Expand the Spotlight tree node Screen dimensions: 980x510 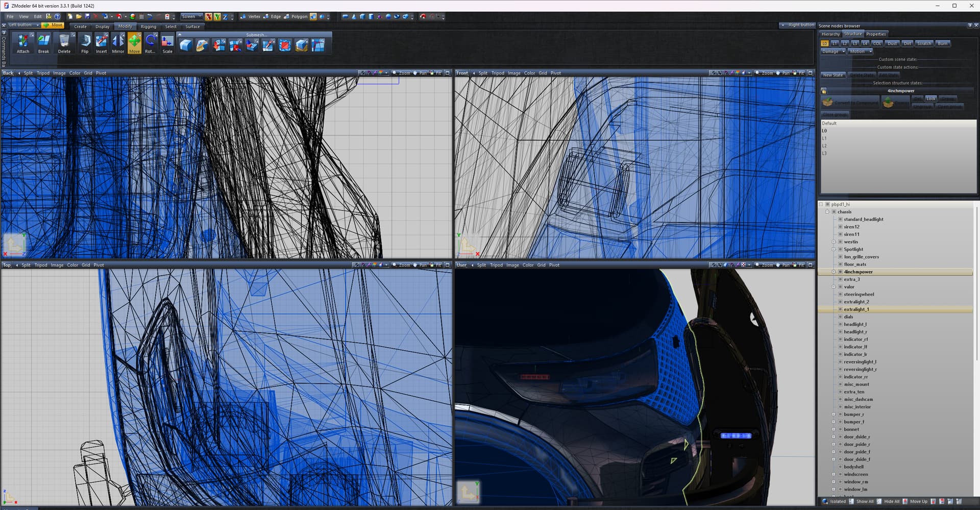click(x=834, y=250)
